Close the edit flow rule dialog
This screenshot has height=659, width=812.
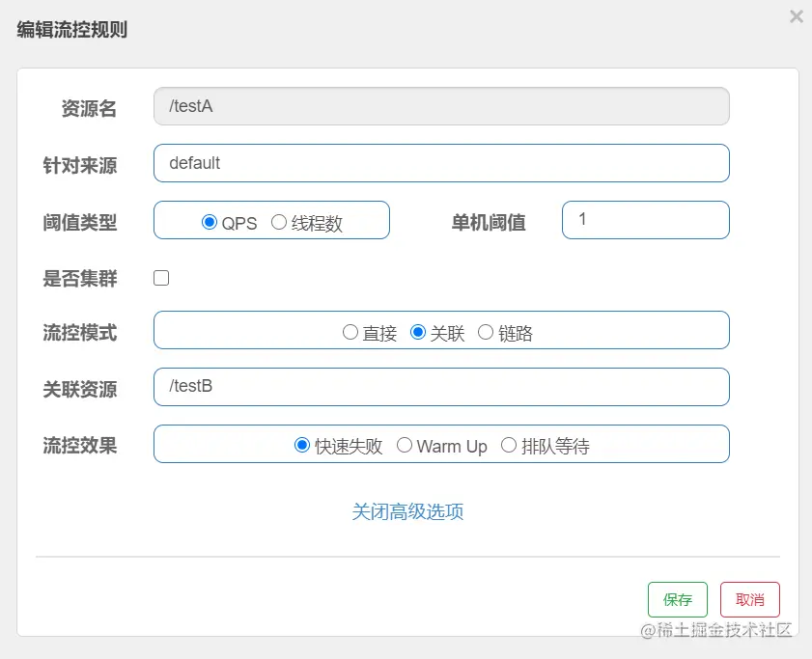(x=797, y=16)
